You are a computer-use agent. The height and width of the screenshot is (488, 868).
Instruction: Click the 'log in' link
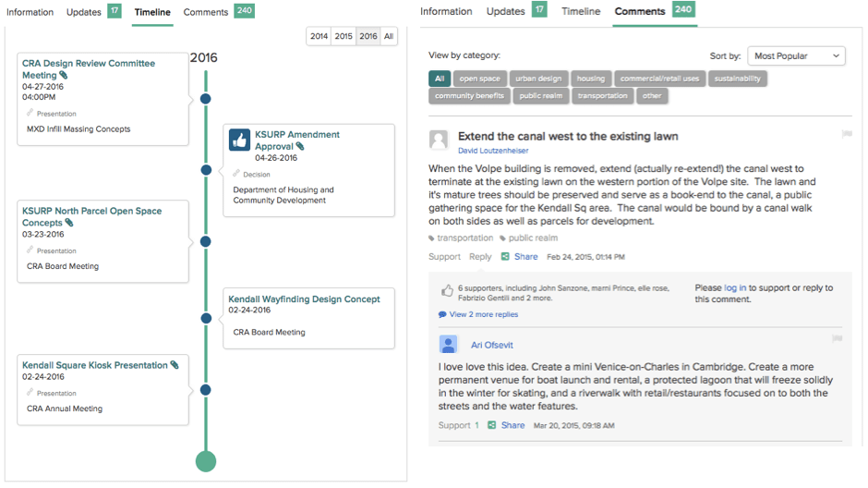tap(735, 288)
